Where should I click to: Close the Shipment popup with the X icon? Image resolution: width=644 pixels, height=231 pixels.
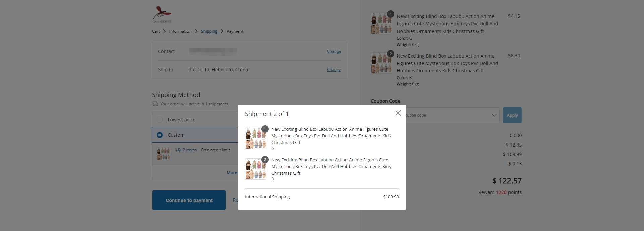coord(398,113)
